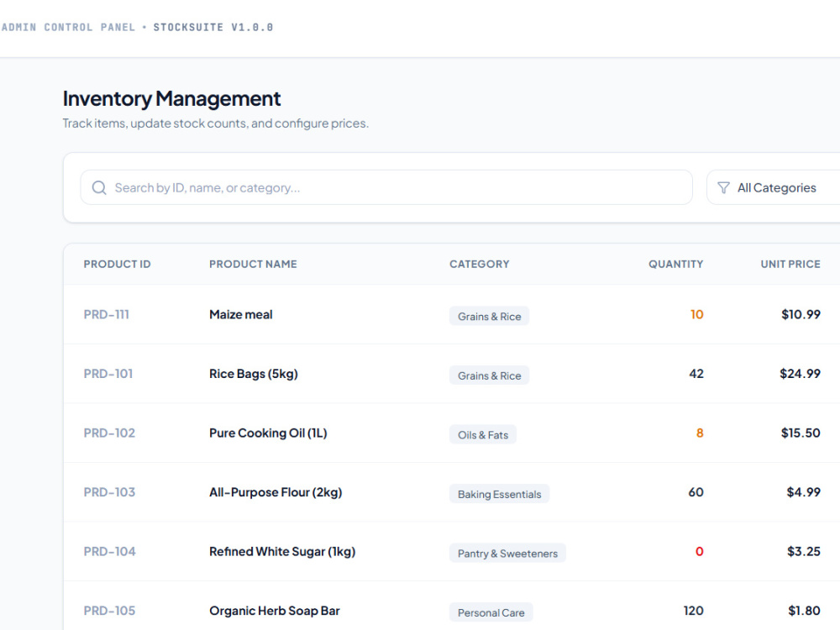This screenshot has height=630, width=840.
Task: Click the $24.99 unit price
Action: pyautogui.click(x=800, y=374)
